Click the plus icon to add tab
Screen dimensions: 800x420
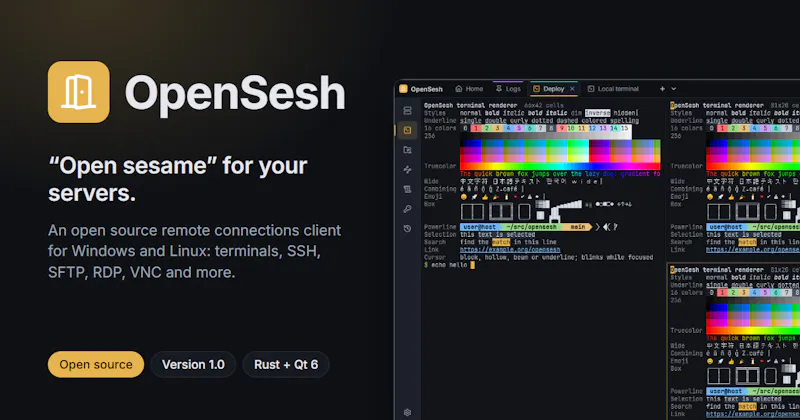(x=662, y=89)
